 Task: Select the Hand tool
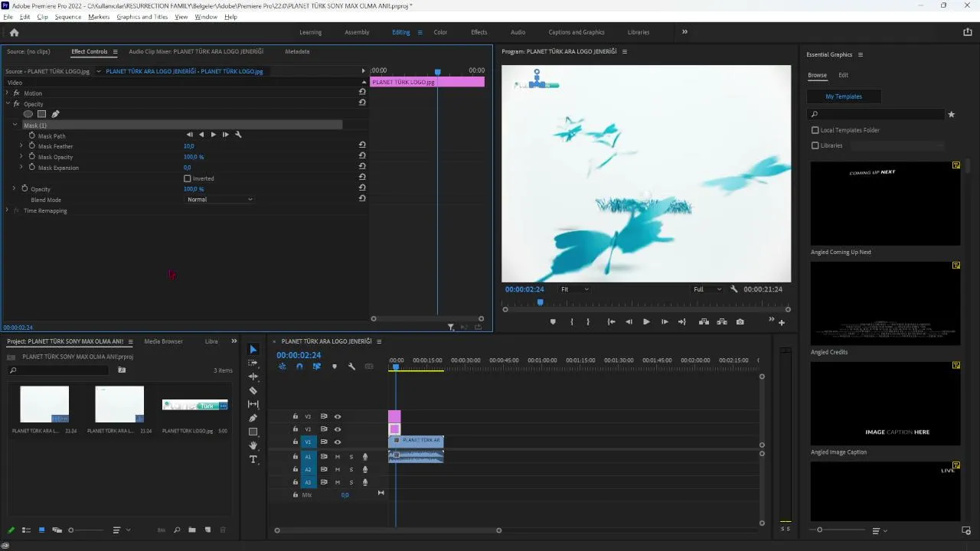[253, 445]
